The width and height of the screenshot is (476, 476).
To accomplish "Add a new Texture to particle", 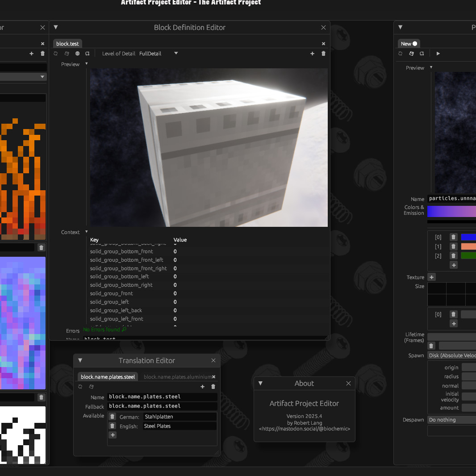I will [432, 277].
